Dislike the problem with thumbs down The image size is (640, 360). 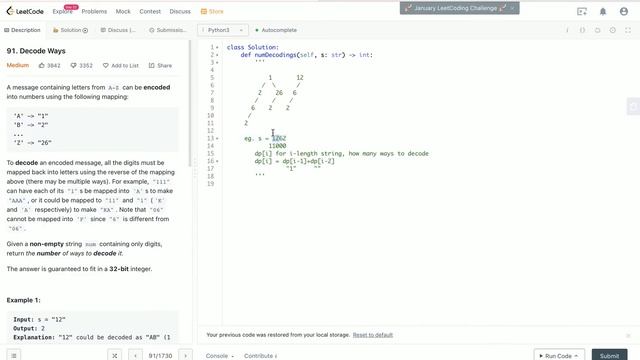click(82, 65)
